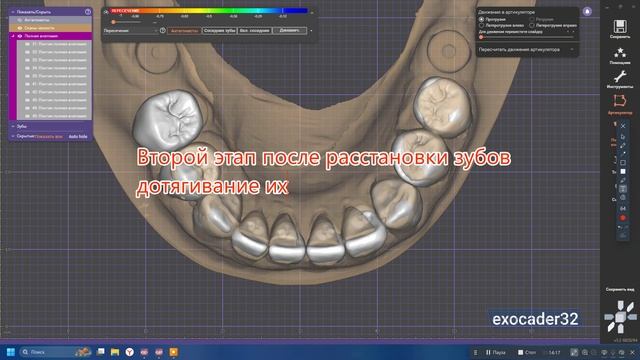Click the Вал. соседние tab
The height and width of the screenshot is (360, 640).
click(254, 31)
